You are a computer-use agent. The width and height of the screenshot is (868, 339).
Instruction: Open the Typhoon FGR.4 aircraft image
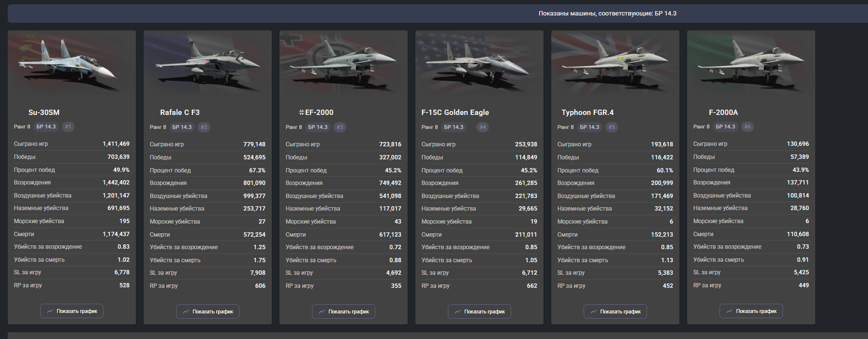[615, 64]
